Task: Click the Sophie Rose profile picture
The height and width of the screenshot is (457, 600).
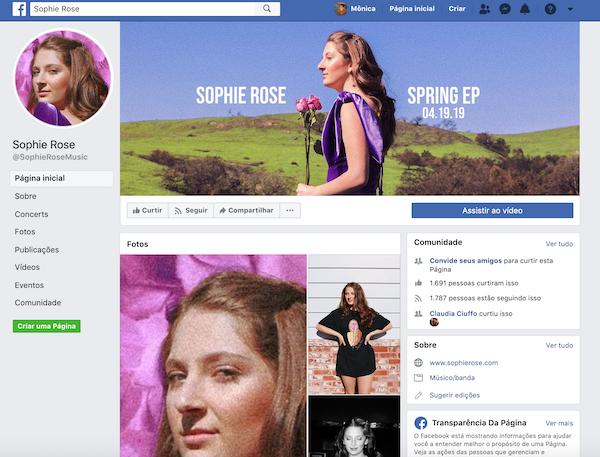Action: pyautogui.click(x=62, y=78)
